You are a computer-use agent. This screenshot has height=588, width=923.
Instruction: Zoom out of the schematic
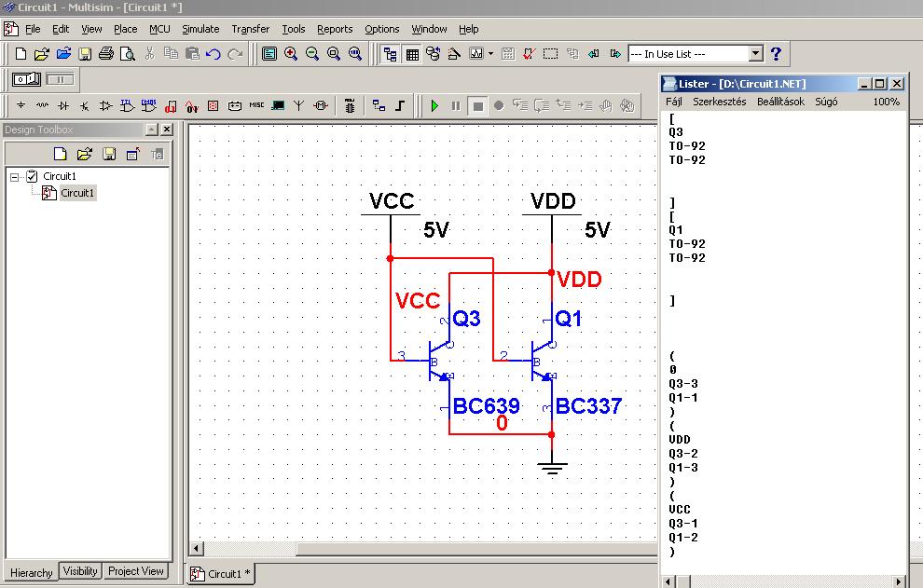(312, 54)
